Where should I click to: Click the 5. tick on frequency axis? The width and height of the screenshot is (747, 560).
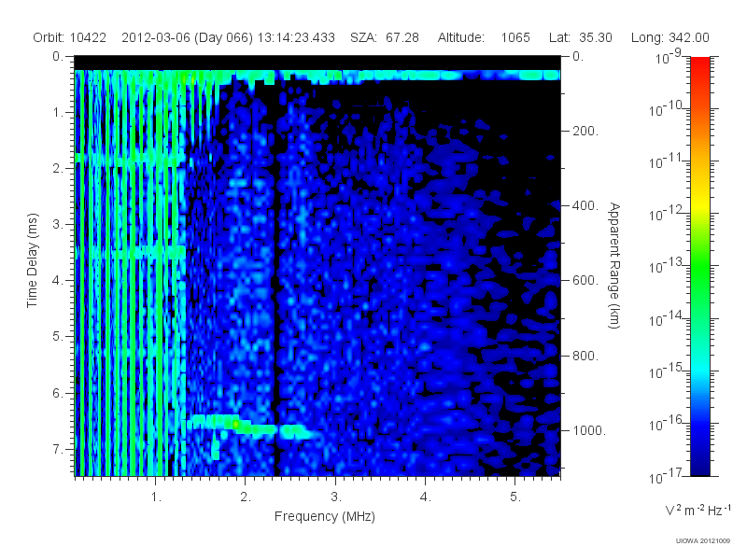pyautogui.click(x=515, y=497)
